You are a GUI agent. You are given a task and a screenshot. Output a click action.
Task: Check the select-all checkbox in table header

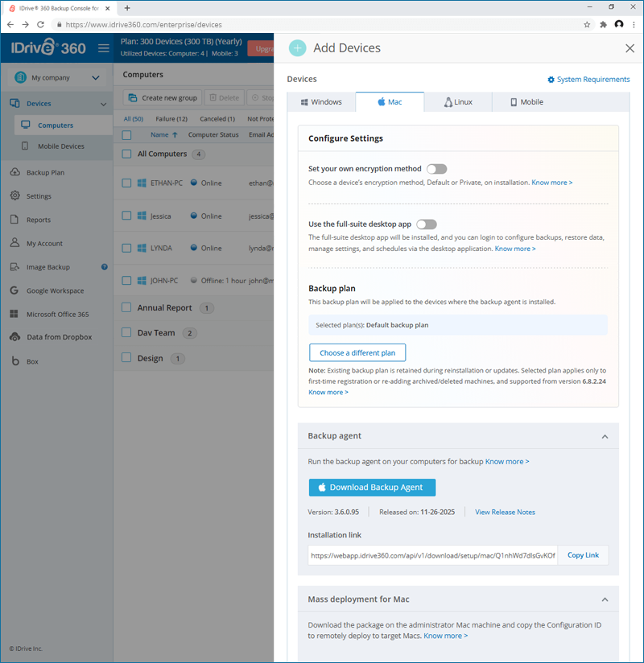126,135
